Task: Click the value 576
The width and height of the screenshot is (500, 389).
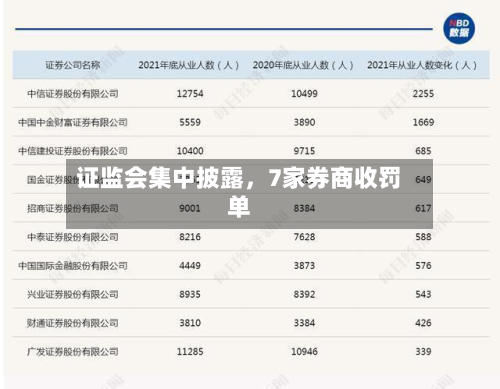Action: point(423,266)
